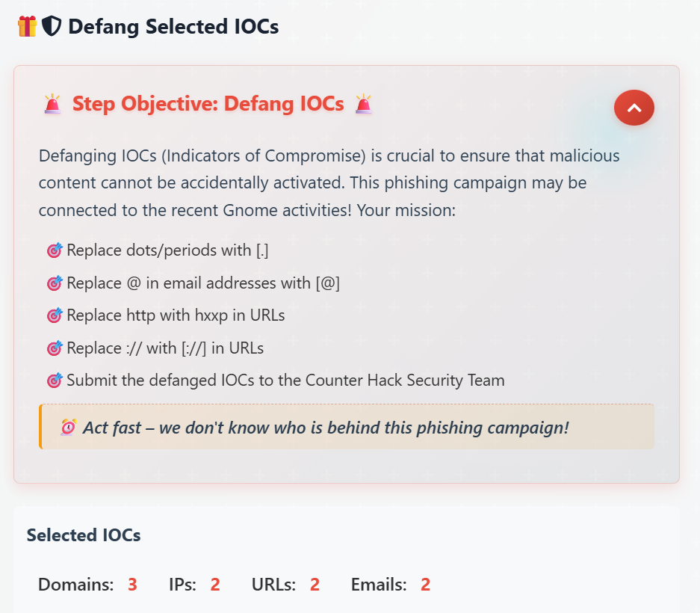
Task: Click the URLs count 2
Action: (x=315, y=585)
